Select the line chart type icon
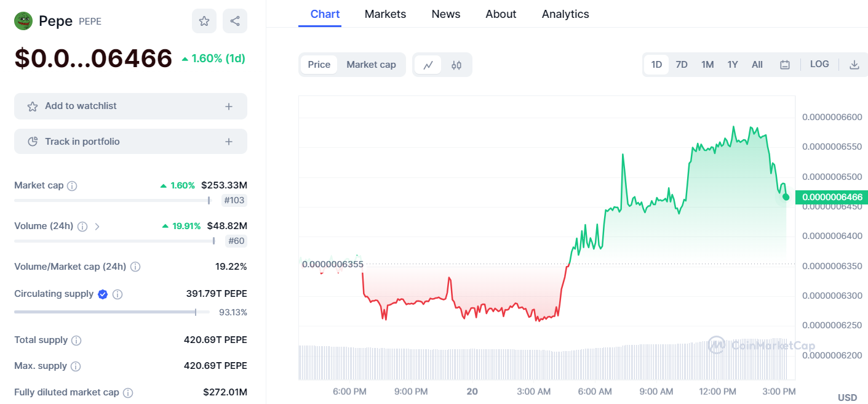This screenshot has height=404, width=868. 428,64
